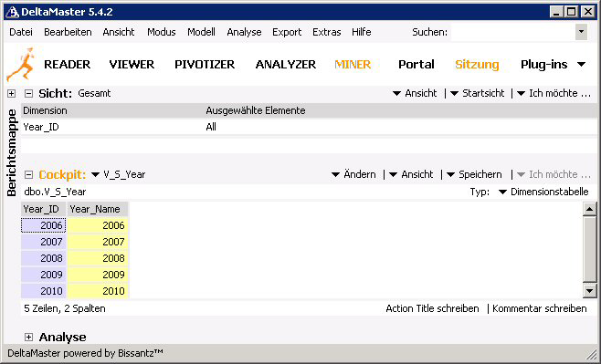Focus the Suchen search field
The height and width of the screenshot is (364, 601).
click(513, 32)
